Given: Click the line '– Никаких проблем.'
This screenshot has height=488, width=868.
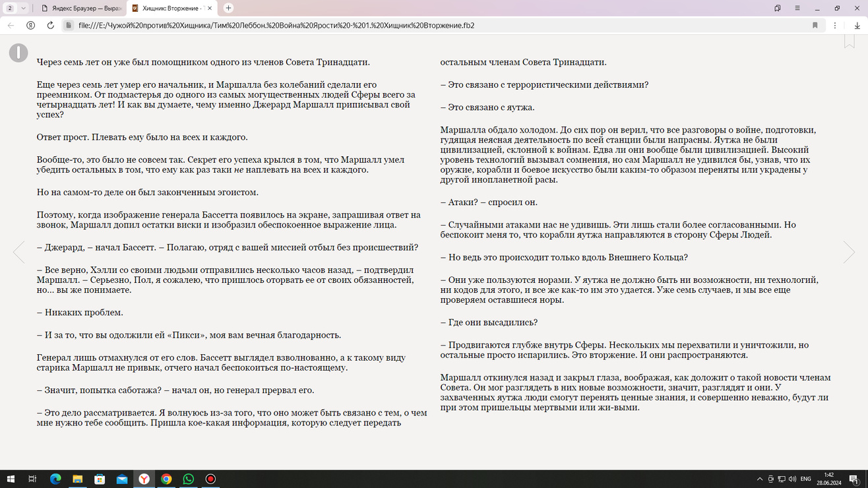Looking at the screenshot, I should [80, 312].
